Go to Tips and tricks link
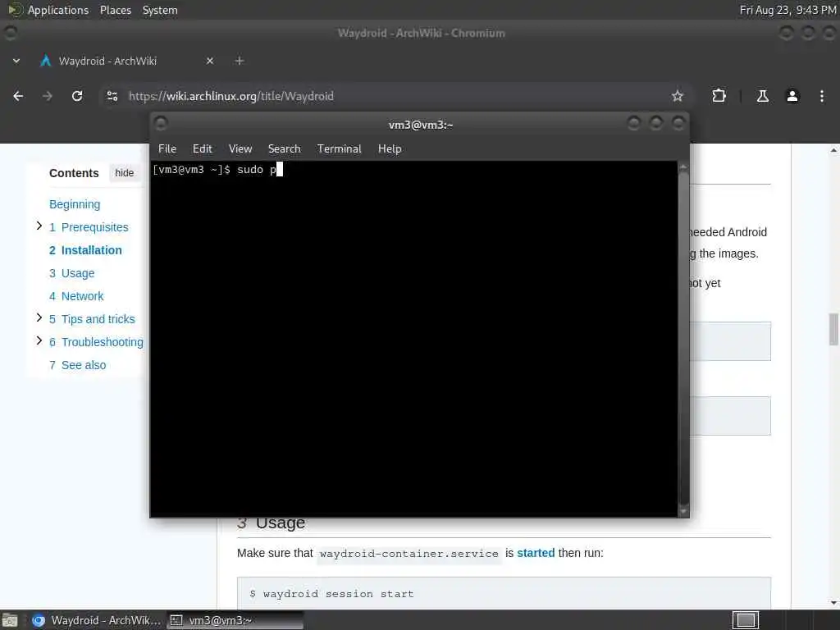 [92, 319]
